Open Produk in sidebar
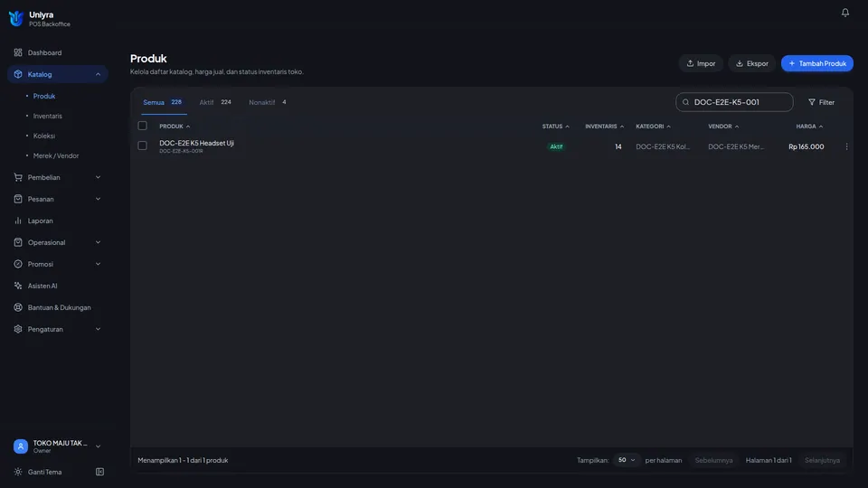 [x=44, y=96]
